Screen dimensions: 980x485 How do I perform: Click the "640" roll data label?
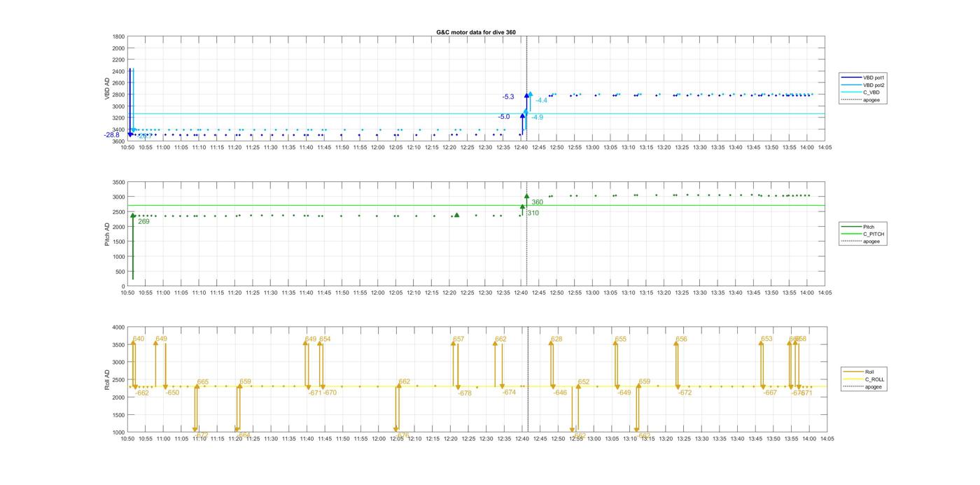(139, 339)
